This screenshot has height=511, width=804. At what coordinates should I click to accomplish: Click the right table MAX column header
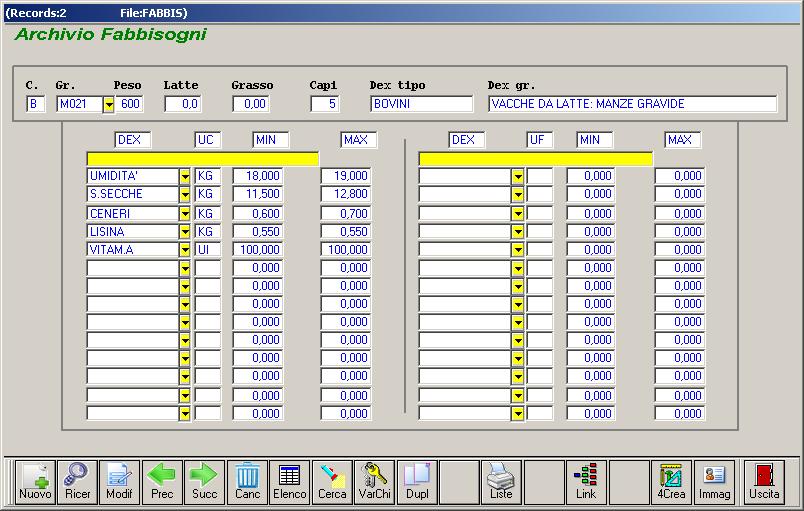[x=683, y=140]
